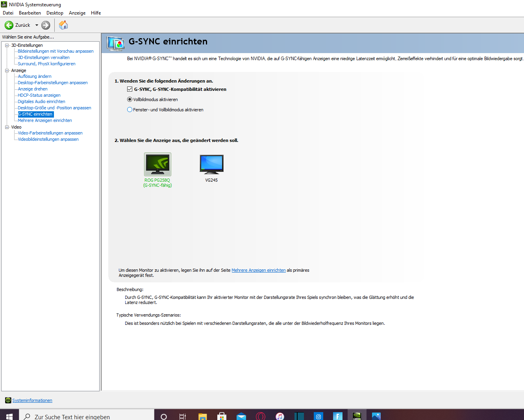The image size is (524, 420).
Task: Open Task View on the taskbar
Action: [183, 416]
